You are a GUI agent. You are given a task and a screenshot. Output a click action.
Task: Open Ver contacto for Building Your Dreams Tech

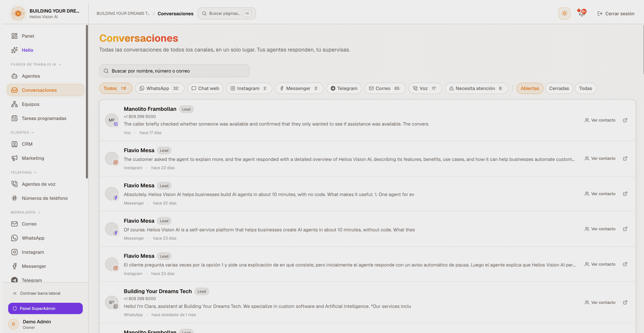[x=600, y=302]
